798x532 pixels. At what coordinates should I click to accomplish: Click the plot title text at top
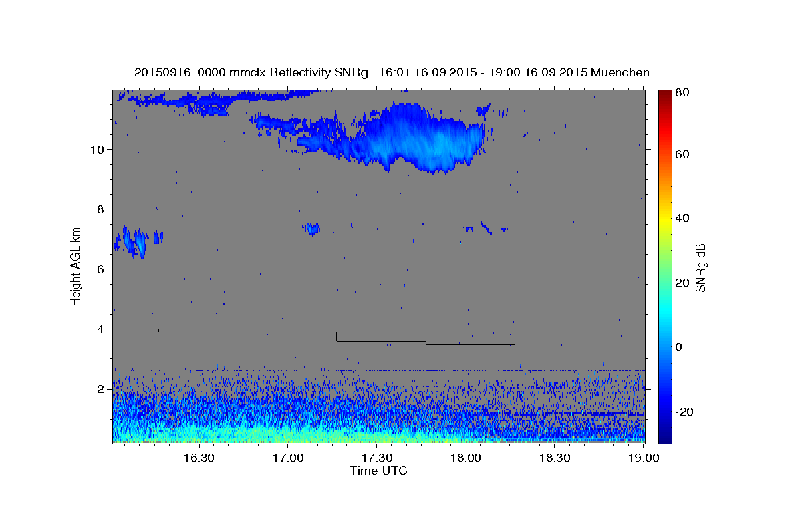click(x=392, y=72)
